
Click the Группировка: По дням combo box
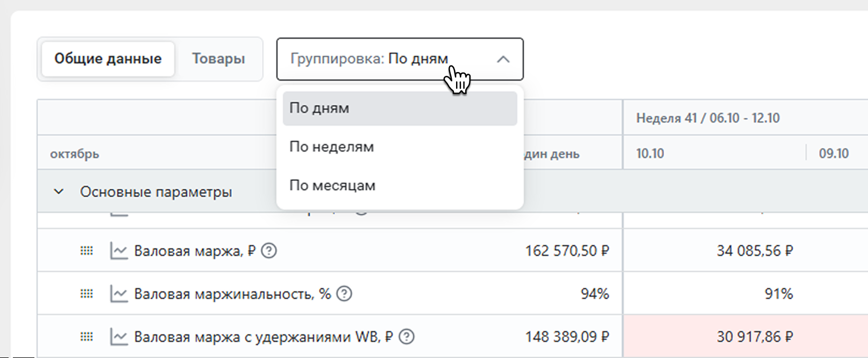376,59
